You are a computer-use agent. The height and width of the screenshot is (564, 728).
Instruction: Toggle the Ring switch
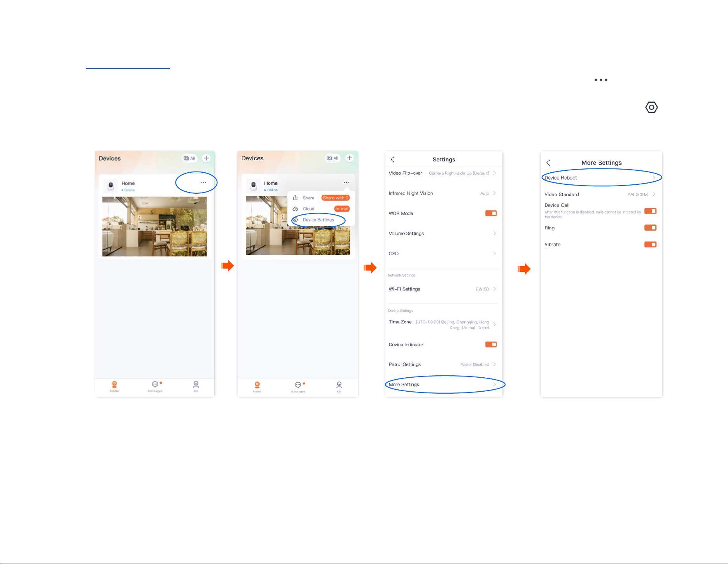(x=650, y=228)
